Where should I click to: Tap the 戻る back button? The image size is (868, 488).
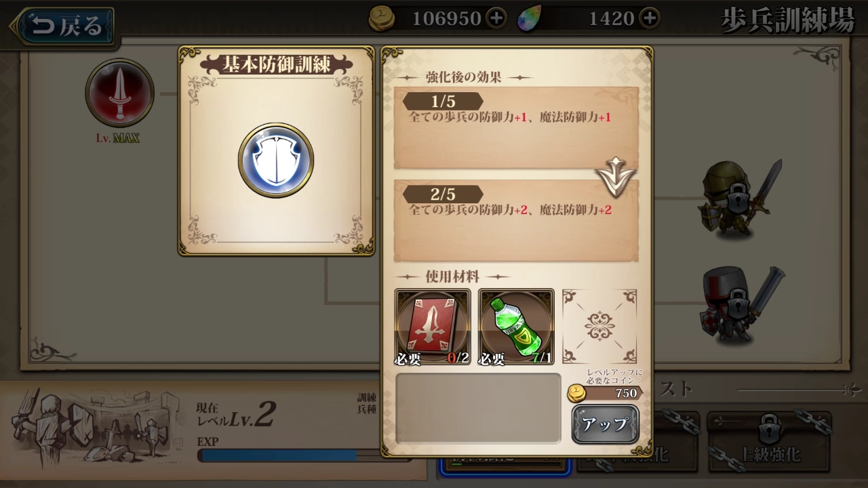pyautogui.click(x=64, y=26)
